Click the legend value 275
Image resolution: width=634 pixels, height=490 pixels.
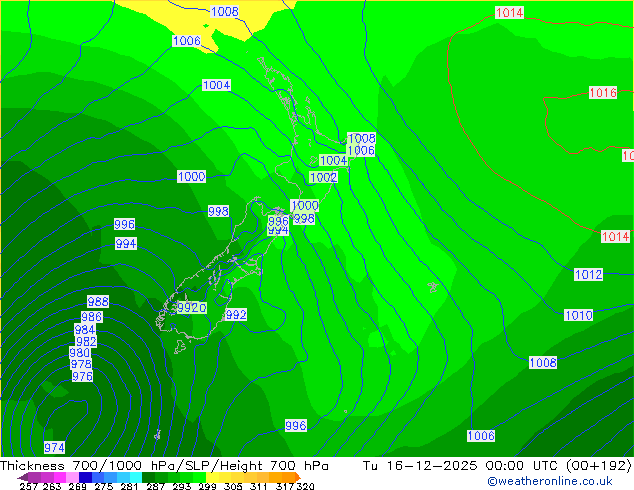pyautogui.click(x=104, y=486)
